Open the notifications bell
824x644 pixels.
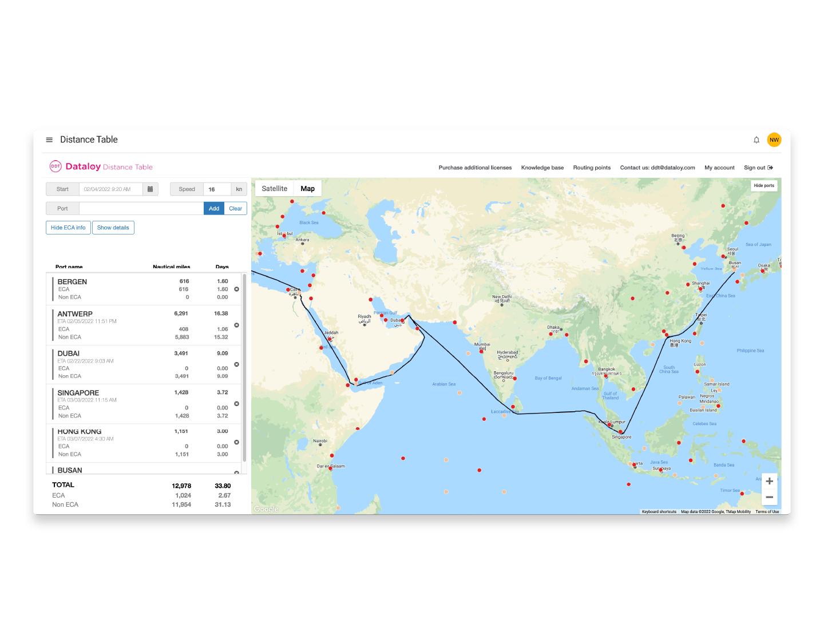(x=756, y=140)
